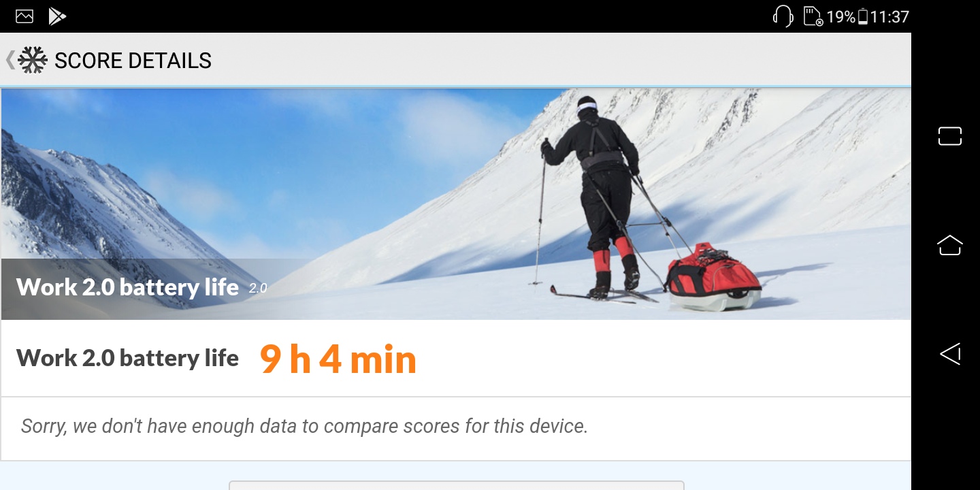Viewport: 980px width, 490px height.
Task: Tap the headset status icon
Action: tap(783, 16)
